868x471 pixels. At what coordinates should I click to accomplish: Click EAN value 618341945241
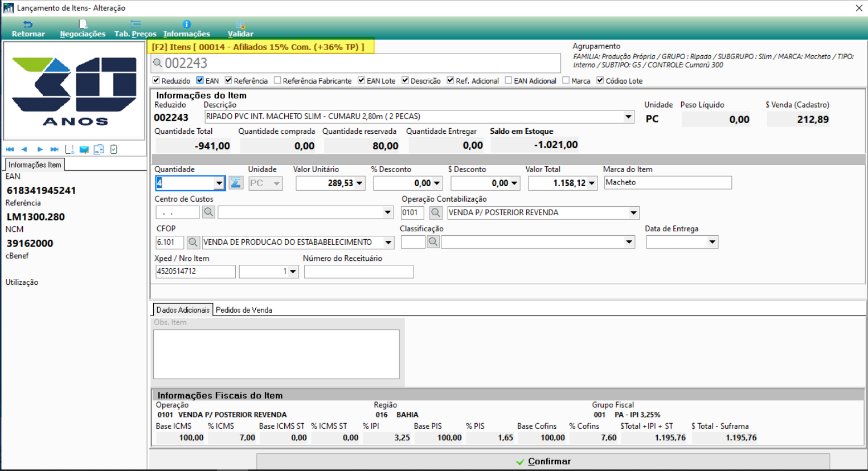point(41,190)
